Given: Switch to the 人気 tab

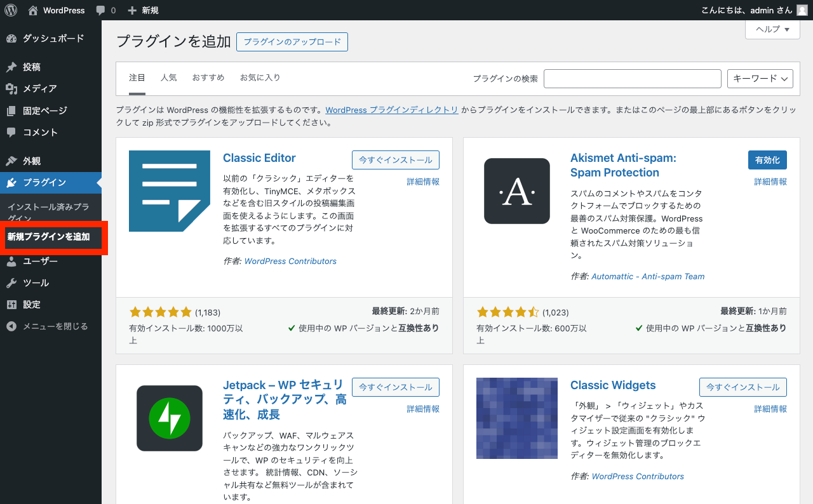Looking at the screenshot, I should pos(169,77).
